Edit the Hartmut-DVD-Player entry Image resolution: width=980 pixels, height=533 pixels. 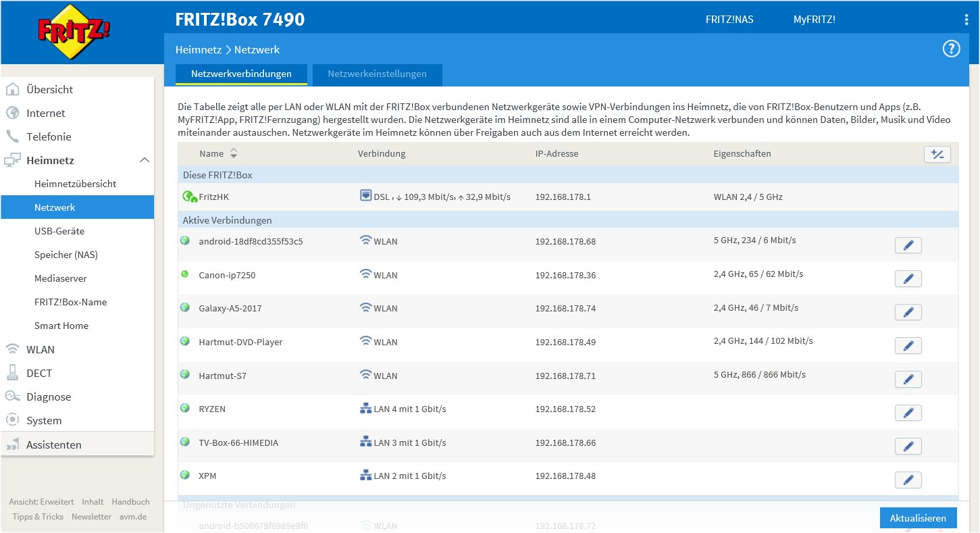[x=908, y=346]
